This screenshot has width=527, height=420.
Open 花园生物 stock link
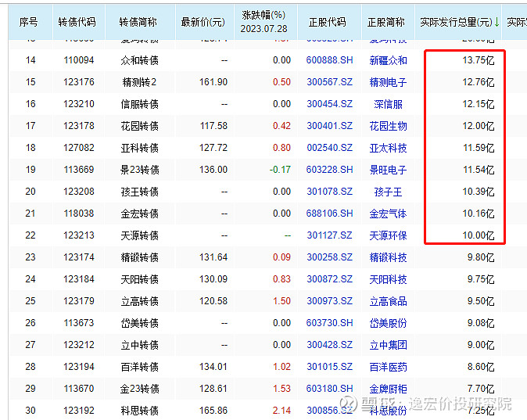point(388,126)
